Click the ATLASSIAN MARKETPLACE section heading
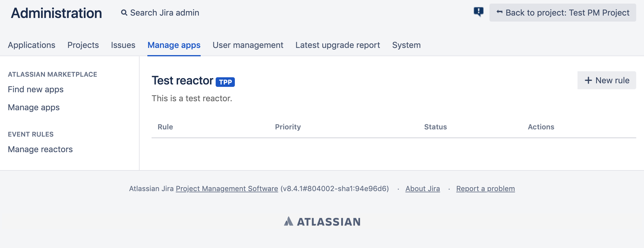Viewport: 644px width, 248px height. 52,74
